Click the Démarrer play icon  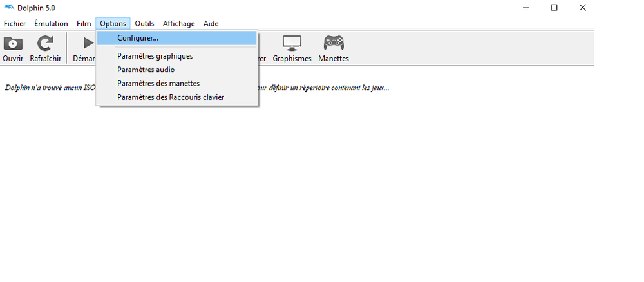[88, 42]
